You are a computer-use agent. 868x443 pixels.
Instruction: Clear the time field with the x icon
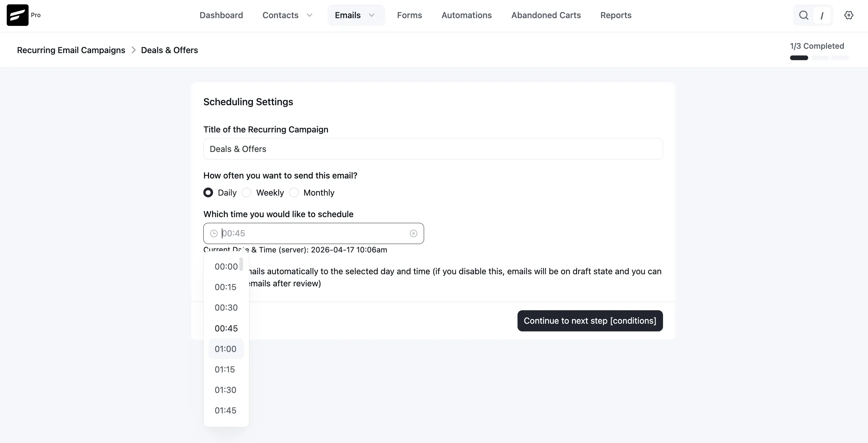(413, 233)
